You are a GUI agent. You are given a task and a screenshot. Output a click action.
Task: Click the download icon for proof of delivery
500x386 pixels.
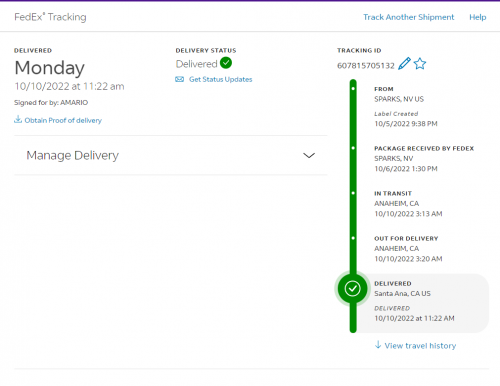pos(18,119)
